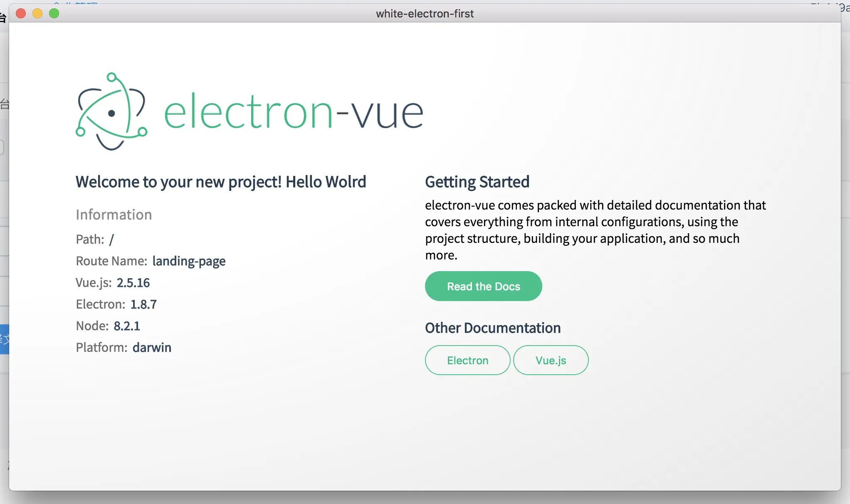Viewport: 850px width, 504px height.
Task: Click the Vue.js version value 2.5.16
Action: pyautogui.click(x=133, y=283)
